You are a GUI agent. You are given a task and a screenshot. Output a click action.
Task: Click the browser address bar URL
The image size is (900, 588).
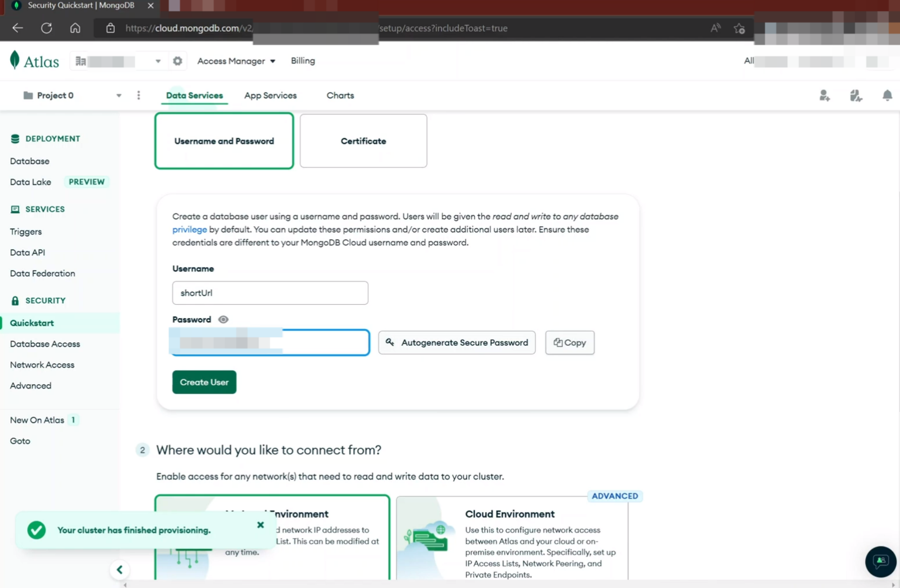[x=316, y=28]
